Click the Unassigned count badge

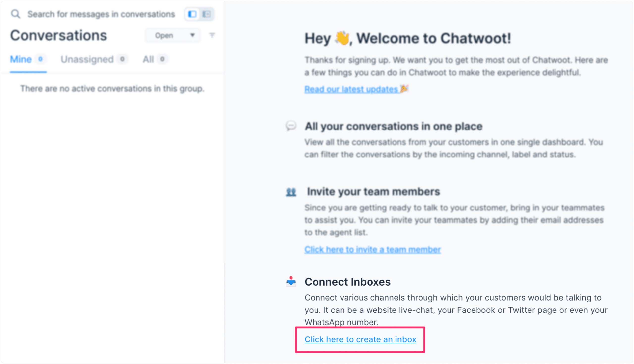[122, 59]
